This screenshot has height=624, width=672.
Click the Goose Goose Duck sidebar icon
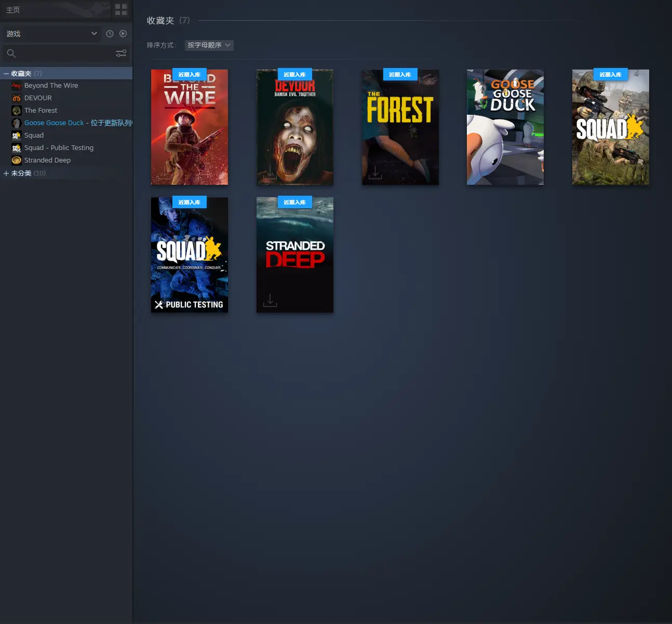click(x=17, y=123)
